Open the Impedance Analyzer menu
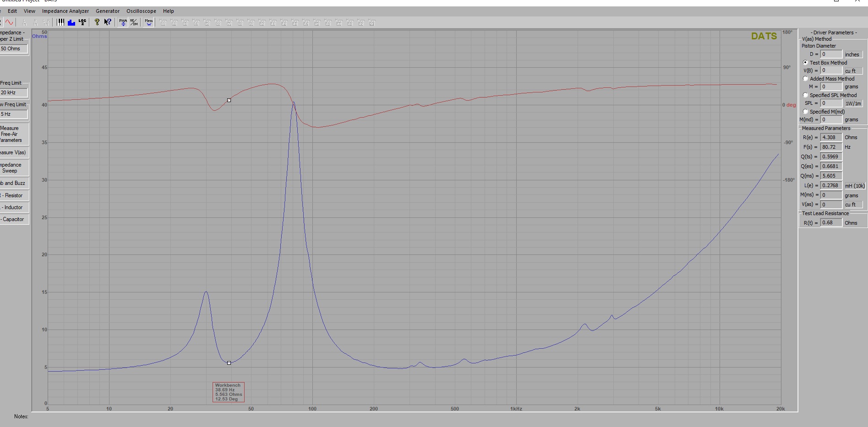 66,11
